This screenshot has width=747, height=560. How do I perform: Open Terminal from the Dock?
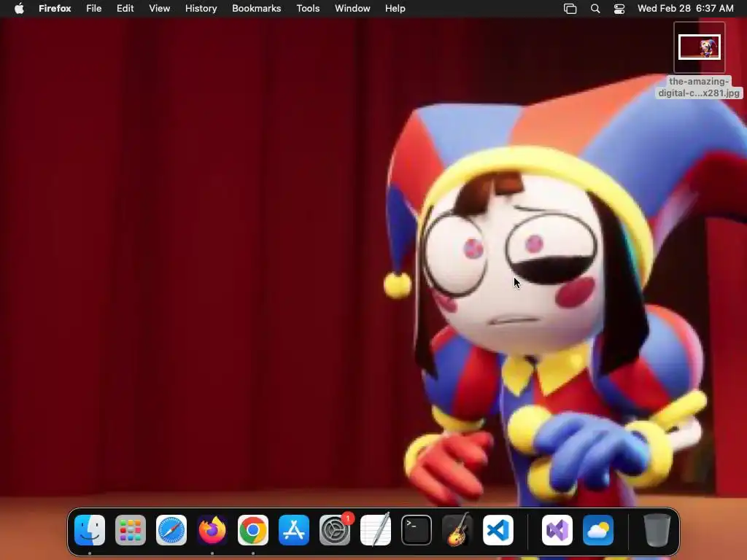[417, 530]
